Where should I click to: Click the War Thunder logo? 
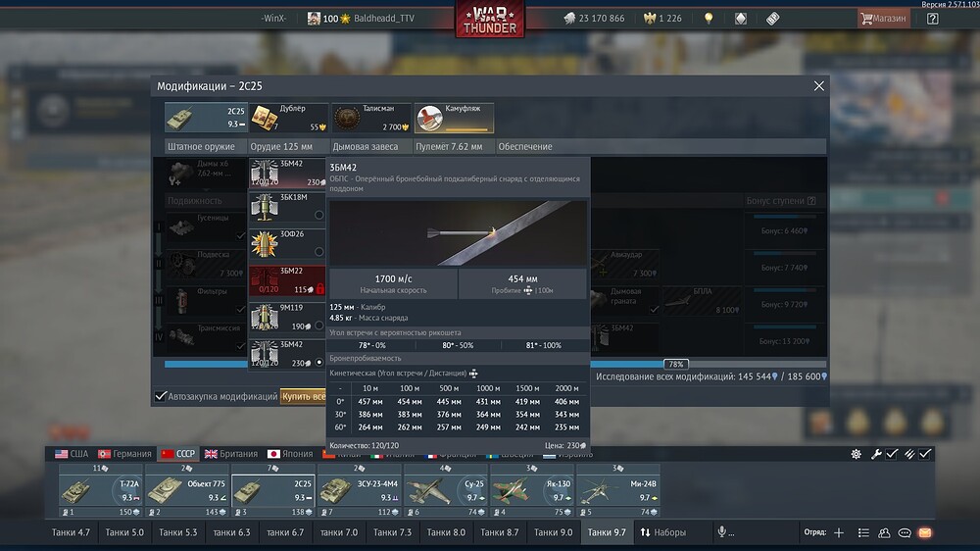point(490,20)
